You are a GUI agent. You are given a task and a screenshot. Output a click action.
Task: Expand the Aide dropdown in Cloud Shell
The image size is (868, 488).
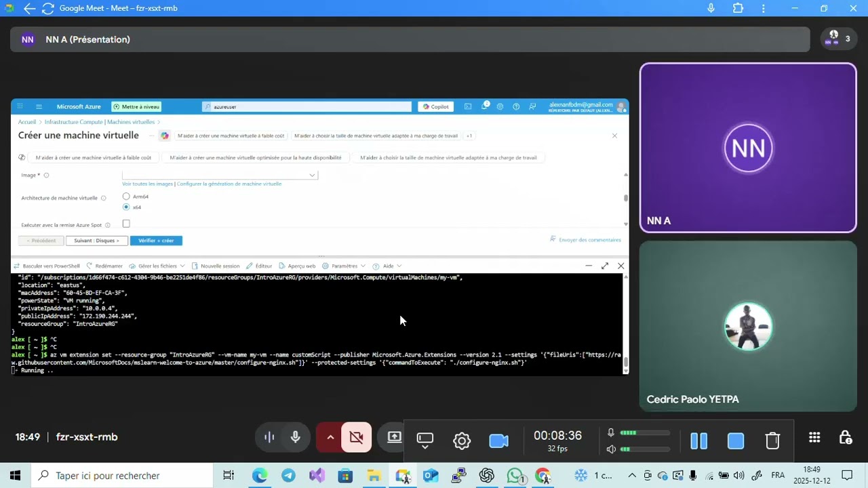pos(387,266)
